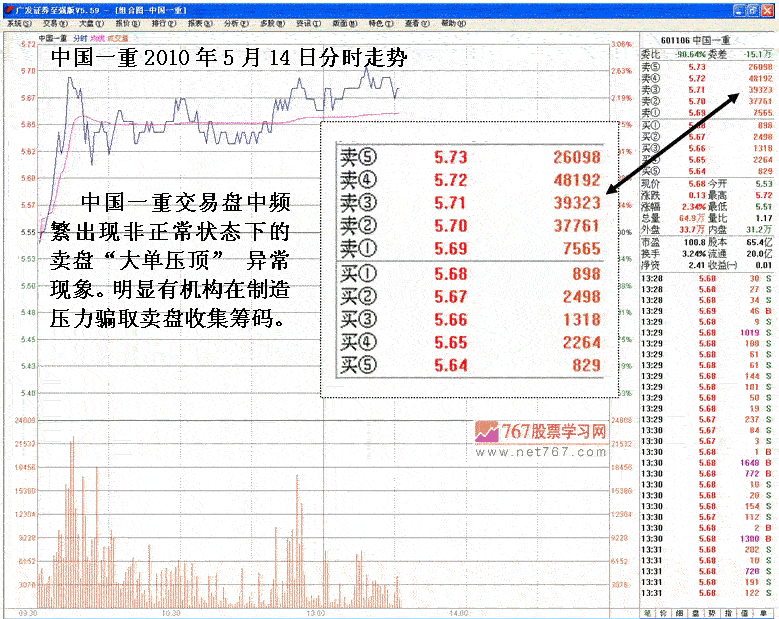Open the 资讯 menu
This screenshot has height=619, width=779.
tap(309, 23)
